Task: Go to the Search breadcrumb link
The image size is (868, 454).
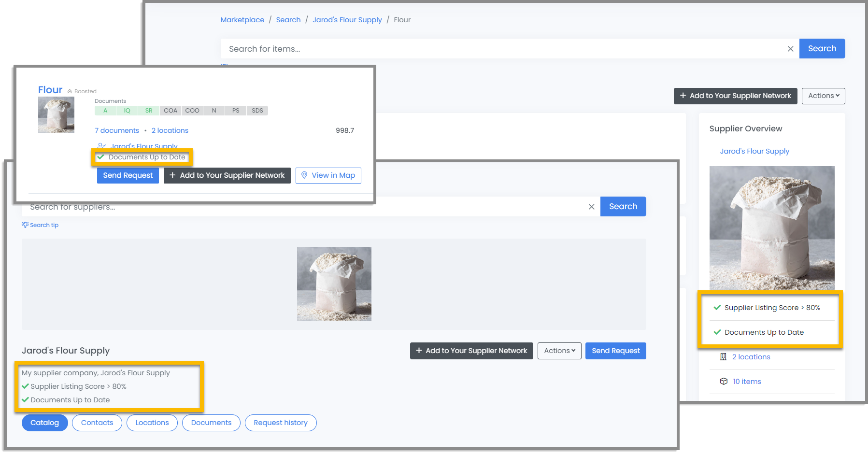Action: 288,20
